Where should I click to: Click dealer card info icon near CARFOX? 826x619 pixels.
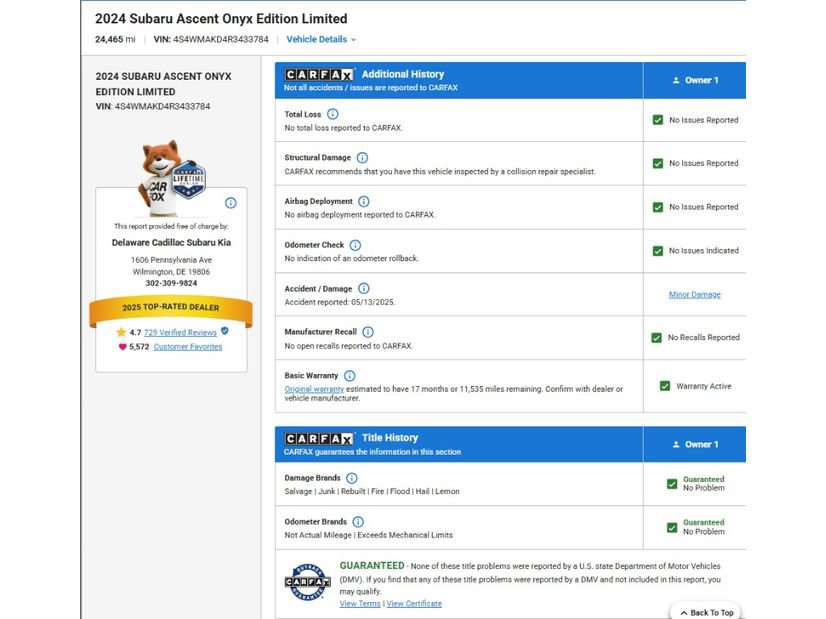pos(231,203)
